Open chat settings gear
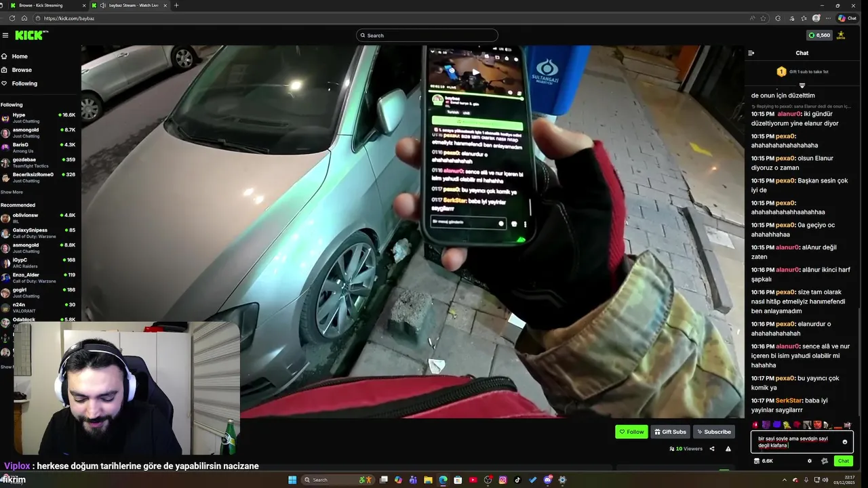868x488 pixels. (x=809, y=461)
